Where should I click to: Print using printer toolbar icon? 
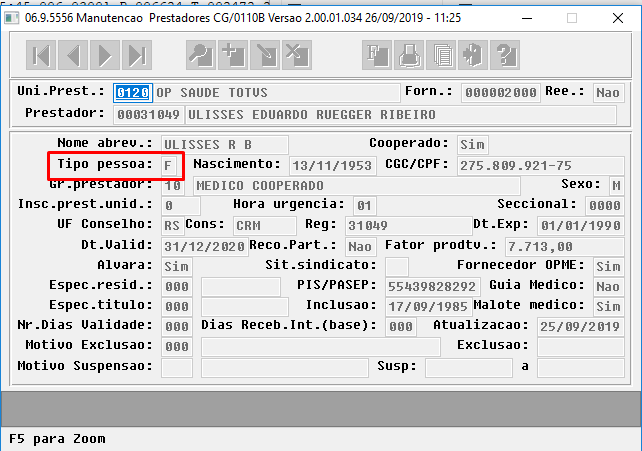click(409, 55)
